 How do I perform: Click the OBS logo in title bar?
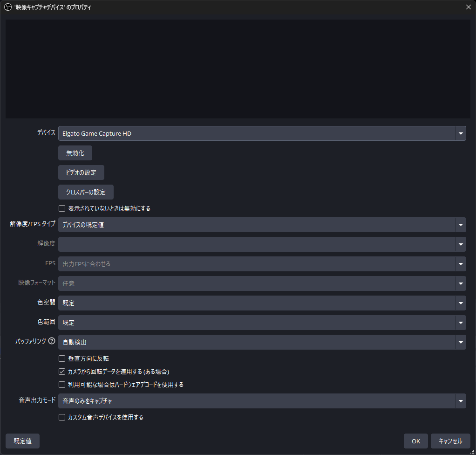pyautogui.click(x=8, y=7)
